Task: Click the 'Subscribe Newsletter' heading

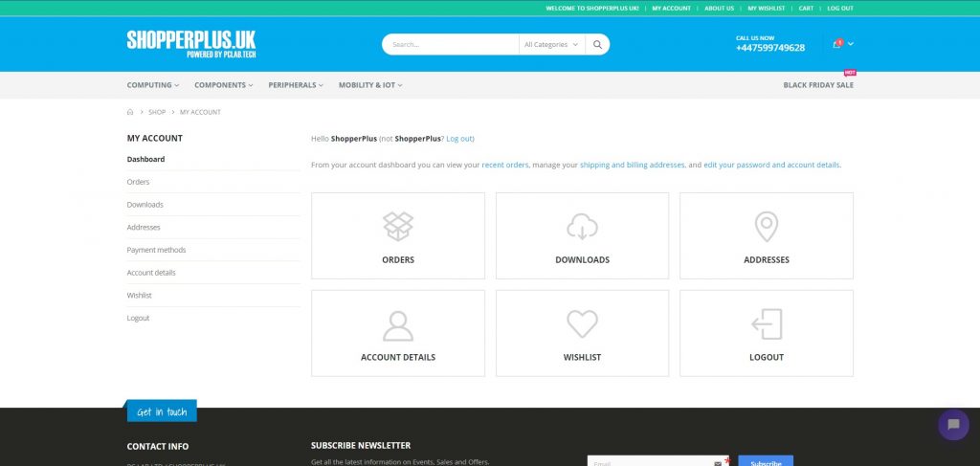Action: [361, 445]
